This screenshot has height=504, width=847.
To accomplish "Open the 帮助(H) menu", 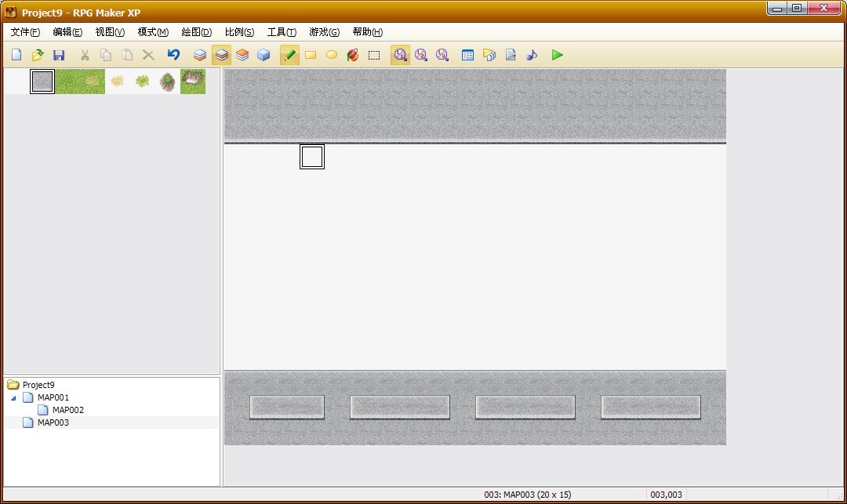I will (367, 32).
